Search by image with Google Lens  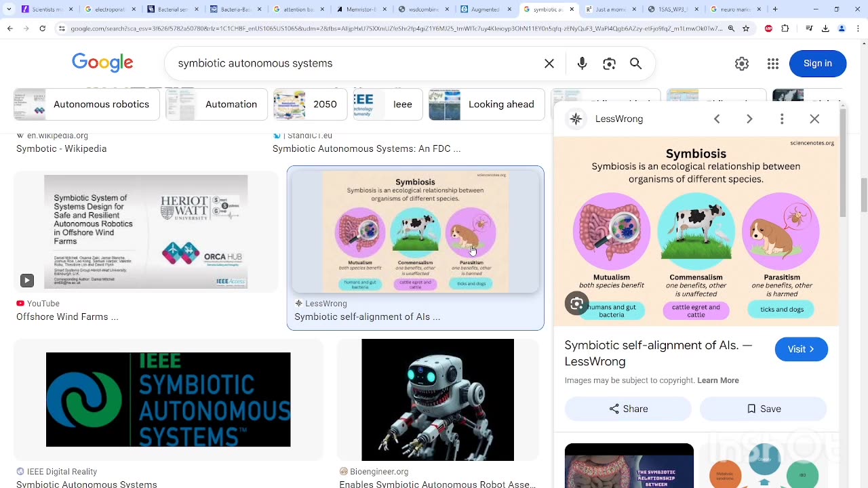(609, 63)
